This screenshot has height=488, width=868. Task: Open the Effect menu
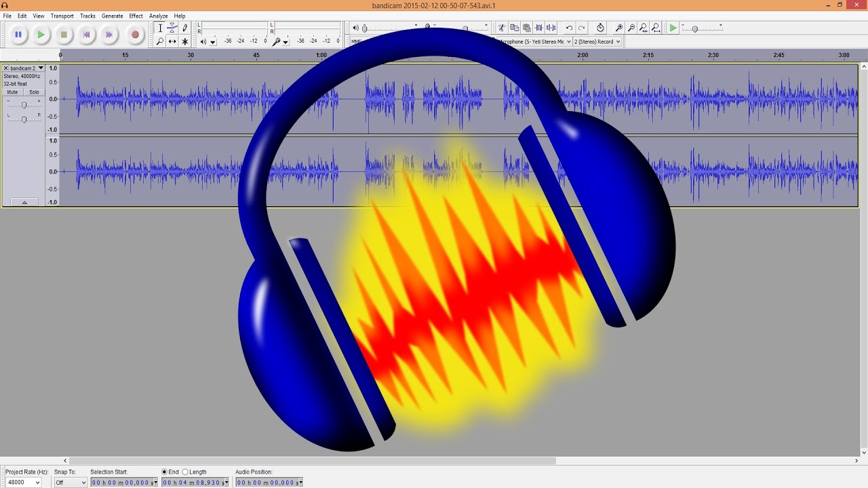point(136,16)
